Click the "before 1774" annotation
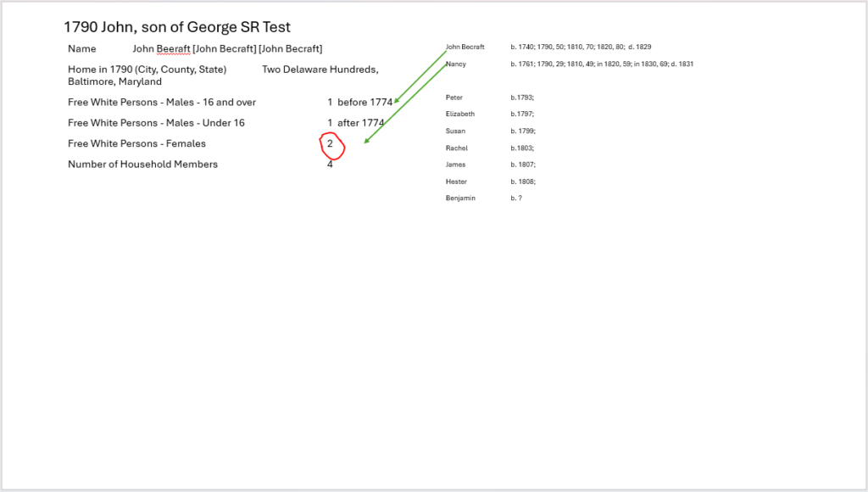868x492 pixels. 364,103
